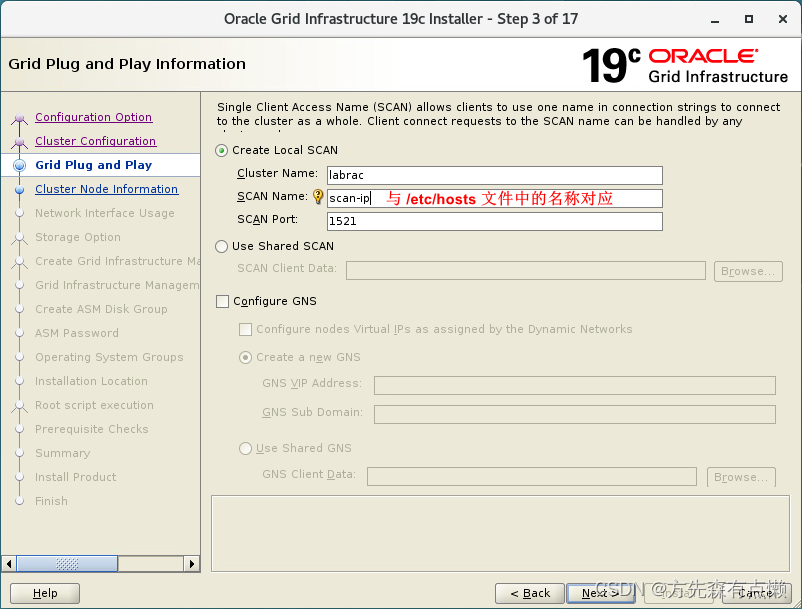Image resolution: width=802 pixels, height=609 pixels.
Task: Click Operating System Groups step
Action: click(x=109, y=357)
